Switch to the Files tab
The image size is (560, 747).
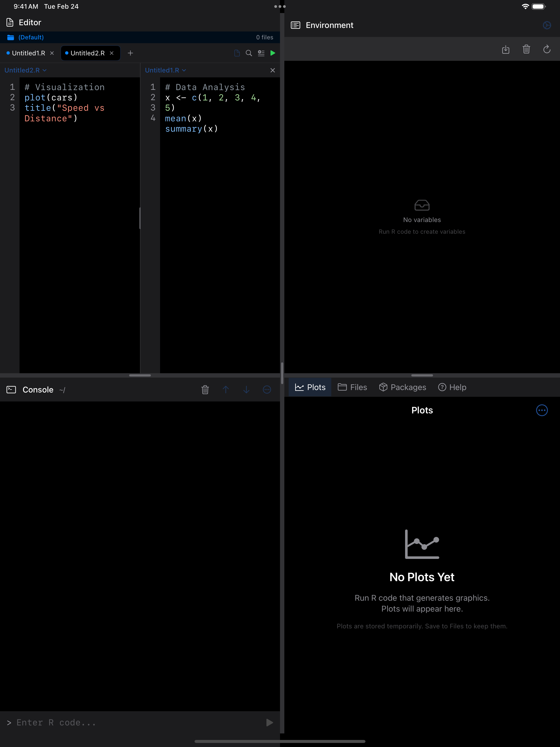[352, 387]
